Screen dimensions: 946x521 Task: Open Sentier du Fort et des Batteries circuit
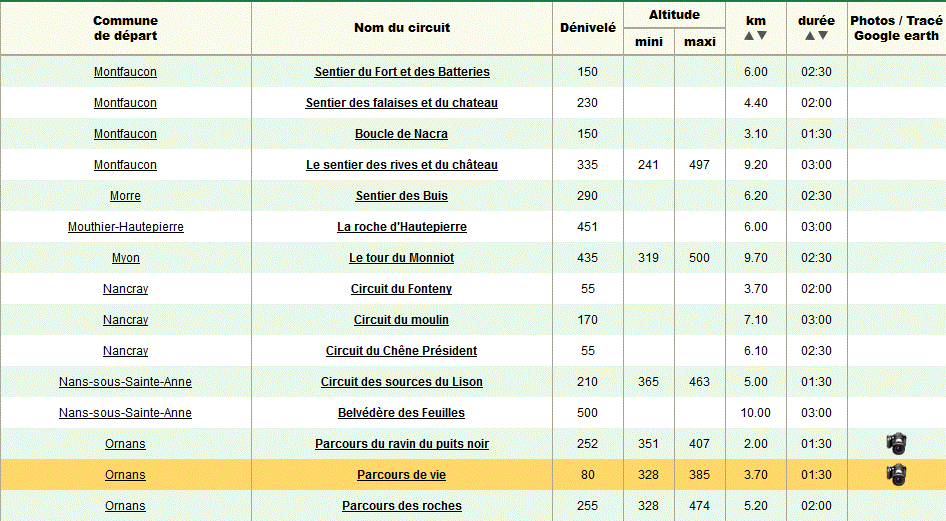402,72
